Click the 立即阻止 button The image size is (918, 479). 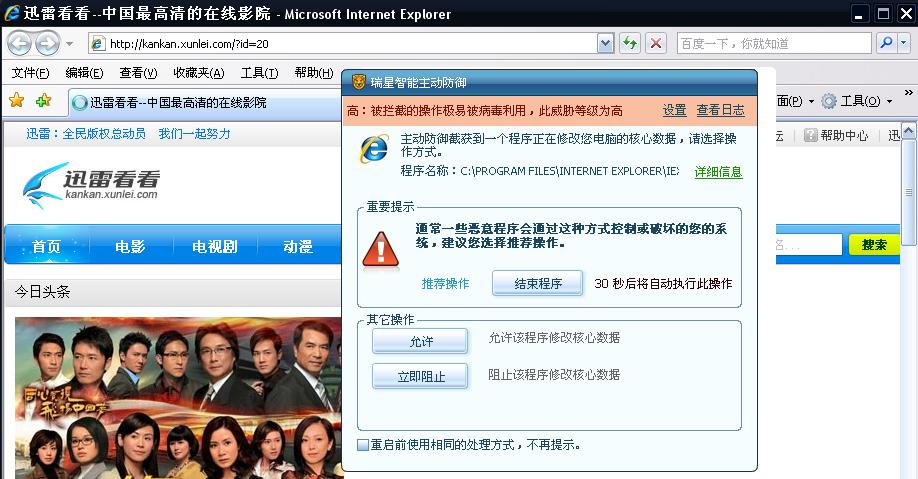coord(420,377)
